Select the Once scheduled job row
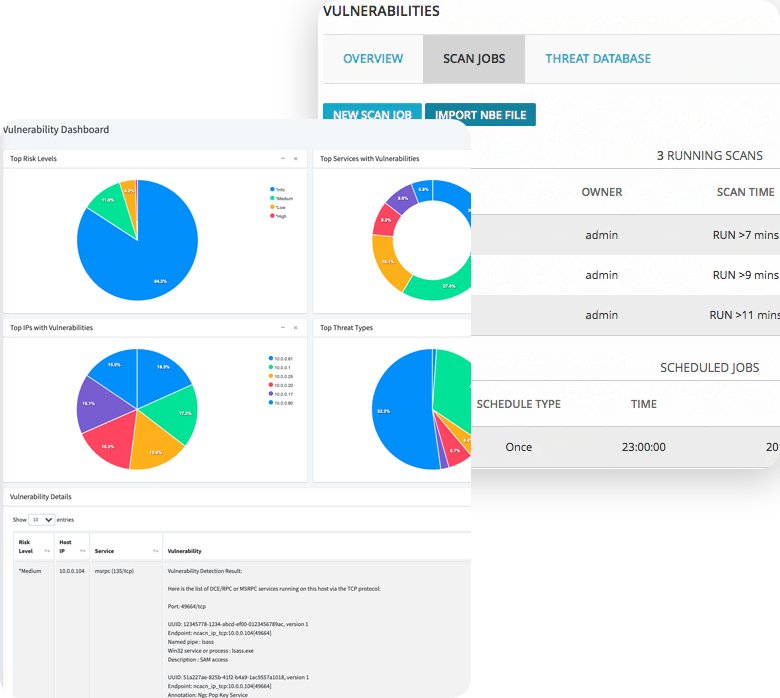The width and height of the screenshot is (780, 698). pos(625,447)
